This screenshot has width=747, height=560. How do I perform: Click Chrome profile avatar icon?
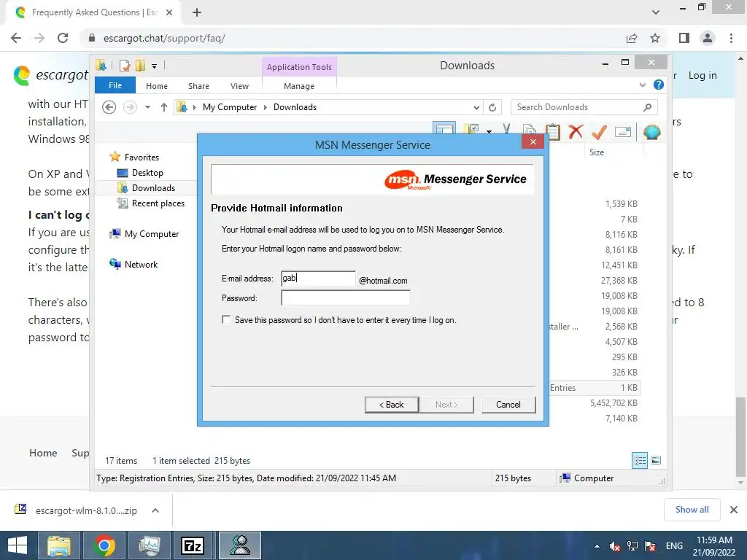tap(708, 38)
